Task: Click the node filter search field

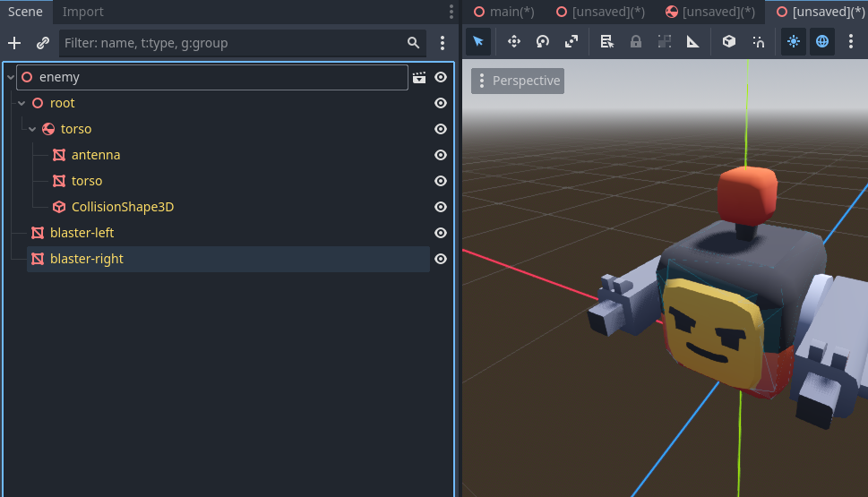Action: pos(233,43)
